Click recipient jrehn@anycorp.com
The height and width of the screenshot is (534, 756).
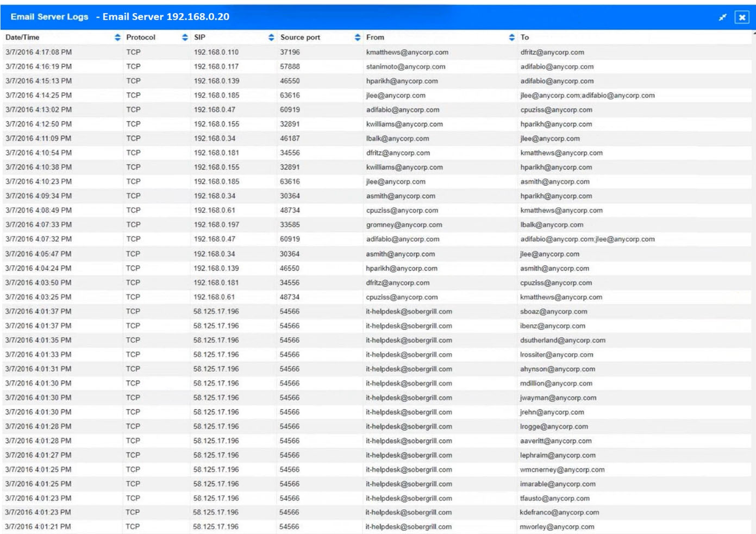[552, 412]
